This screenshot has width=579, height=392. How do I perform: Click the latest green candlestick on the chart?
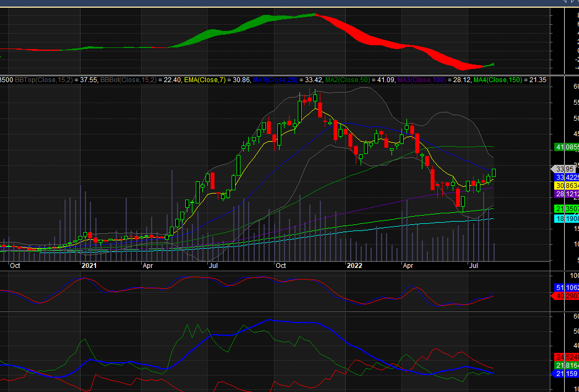pos(494,173)
